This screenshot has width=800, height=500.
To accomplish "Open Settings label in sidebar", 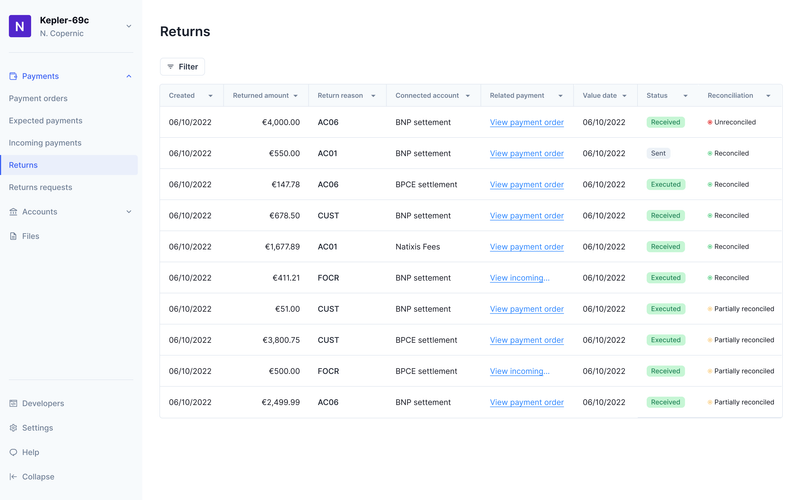I will click(x=37, y=428).
